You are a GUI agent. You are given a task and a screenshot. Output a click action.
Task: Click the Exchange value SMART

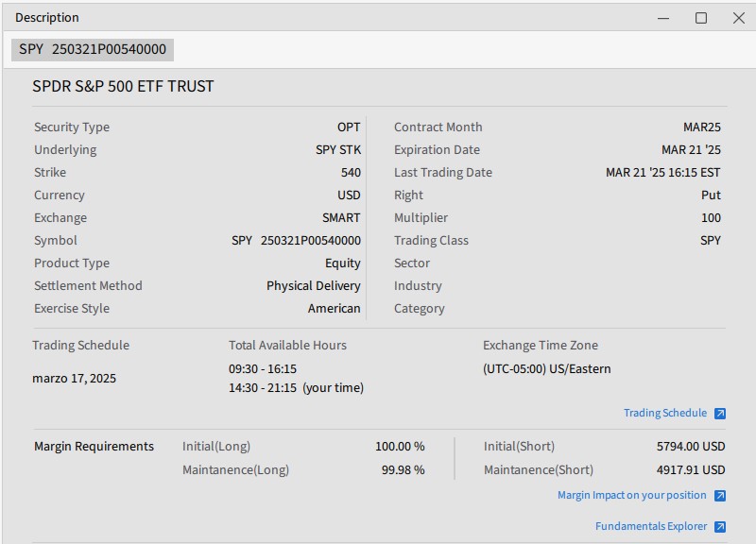[x=341, y=218]
